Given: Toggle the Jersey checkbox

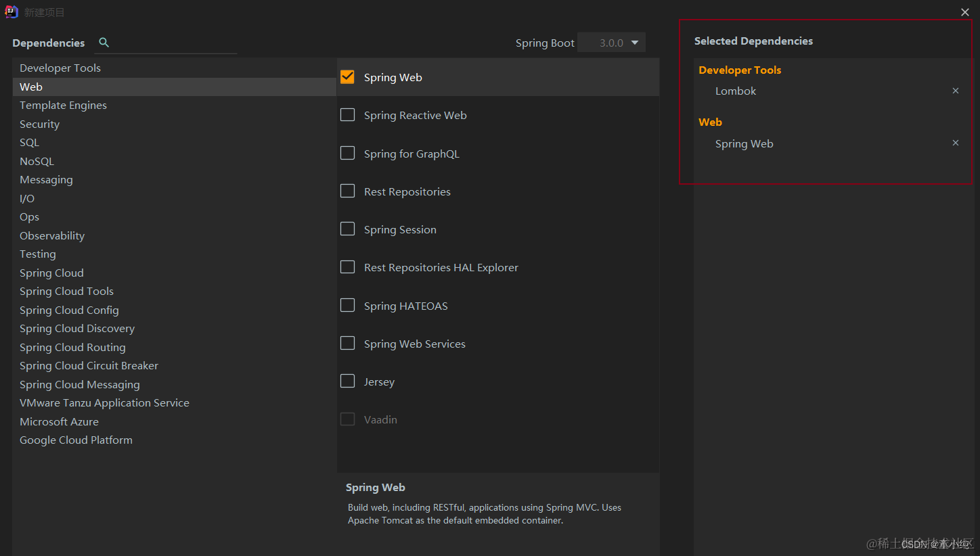Looking at the screenshot, I should pos(348,381).
